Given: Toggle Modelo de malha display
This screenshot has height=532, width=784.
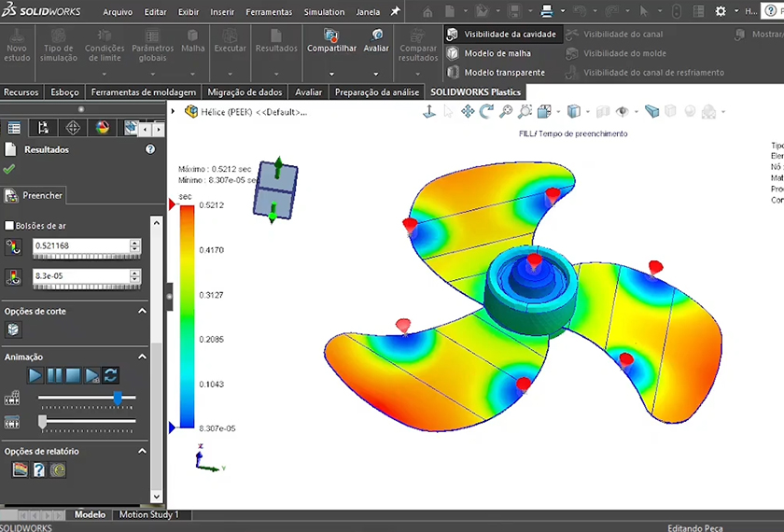Looking at the screenshot, I should (x=489, y=53).
